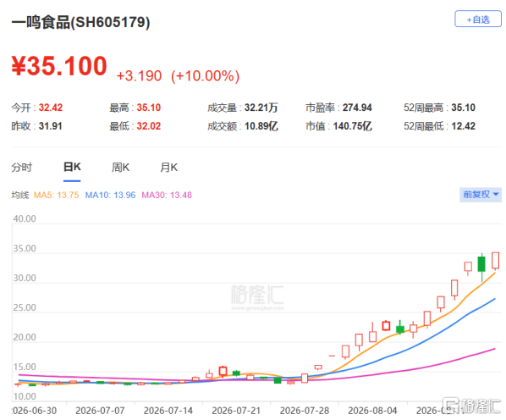This screenshot has width=506, height=420.
Task: Click the green candlestick near 2026-08-04
Action: tap(400, 329)
